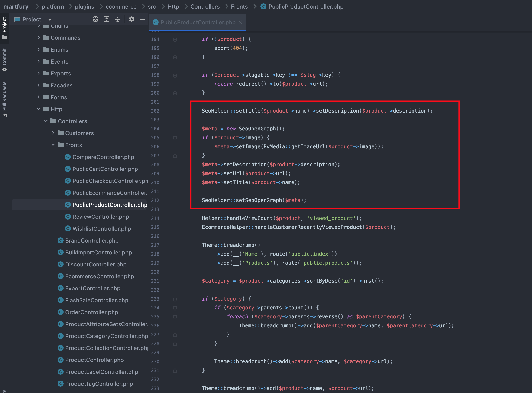Hide the Project panel with minus icon
The width and height of the screenshot is (532, 393).
pyautogui.click(x=143, y=19)
